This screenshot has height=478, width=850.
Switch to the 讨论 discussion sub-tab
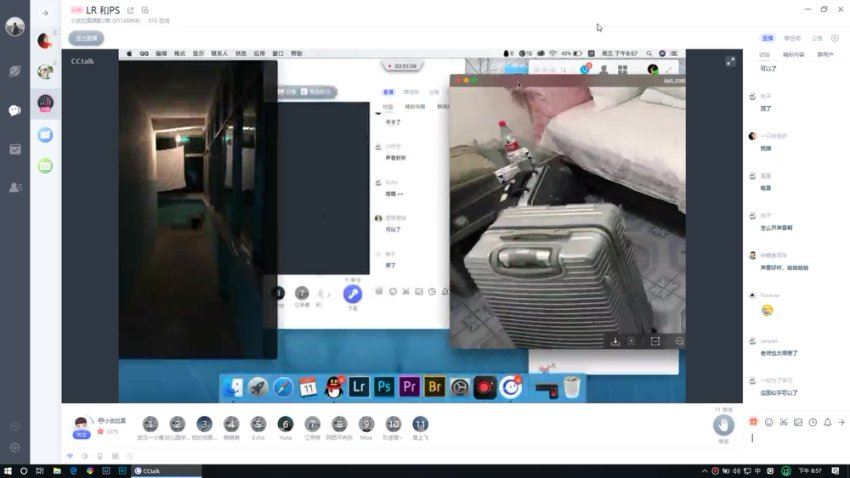click(764, 55)
